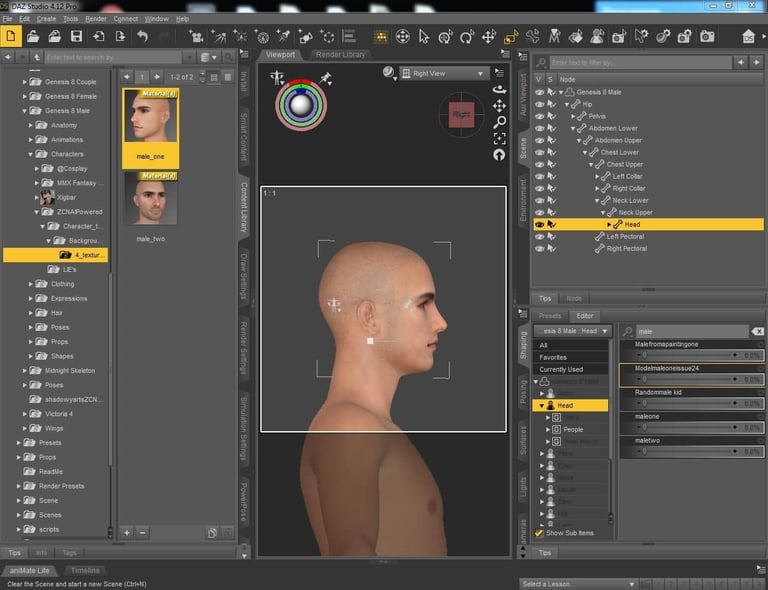Switch to the Render Library tab
This screenshot has width=768, height=590.
pyautogui.click(x=340, y=54)
